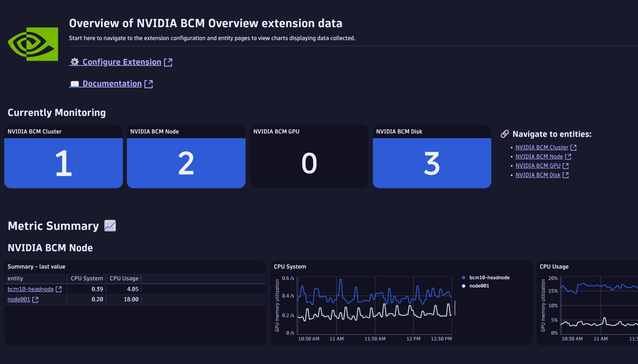Image resolution: width=638 pixels, height=364 pixels.
Task: Click external-link icon after NVIDIA BCM Disk link
Action: pyautogui.click(x=565, y=175)
